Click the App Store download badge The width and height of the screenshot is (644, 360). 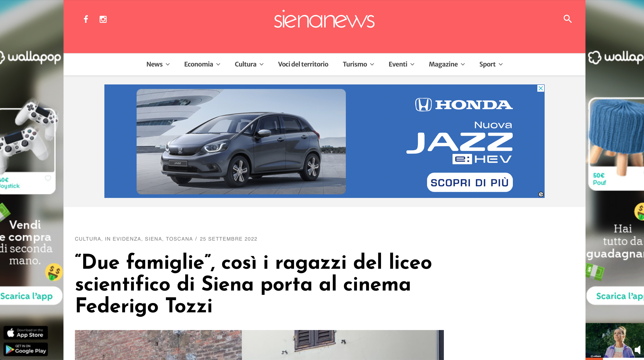point(25,333)
